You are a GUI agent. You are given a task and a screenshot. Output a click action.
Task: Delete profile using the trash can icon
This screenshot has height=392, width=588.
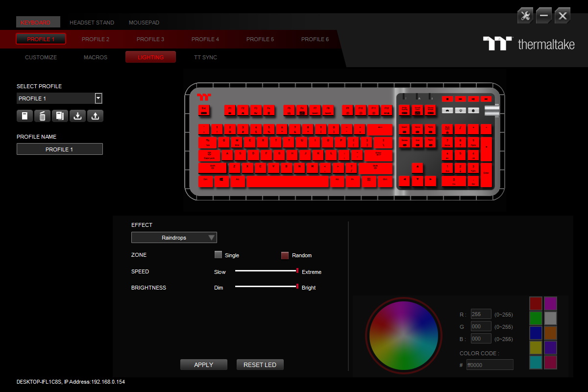click(x=42, y=116)
